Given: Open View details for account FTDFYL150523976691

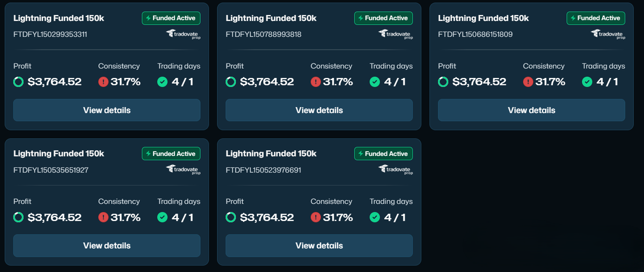Looking at the screenshot, I should [319, 246].
